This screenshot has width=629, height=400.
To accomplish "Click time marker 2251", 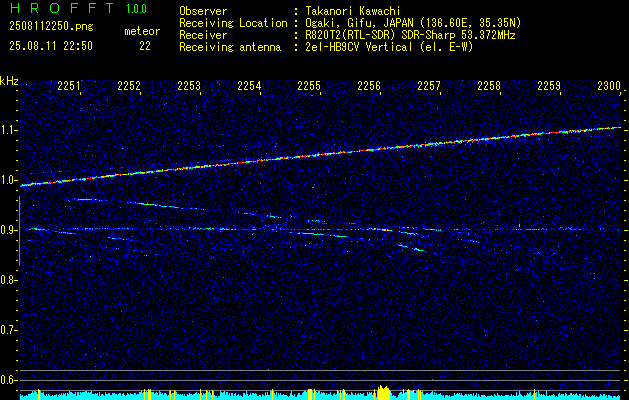I will pyautogui.click(x=69, y=86).
